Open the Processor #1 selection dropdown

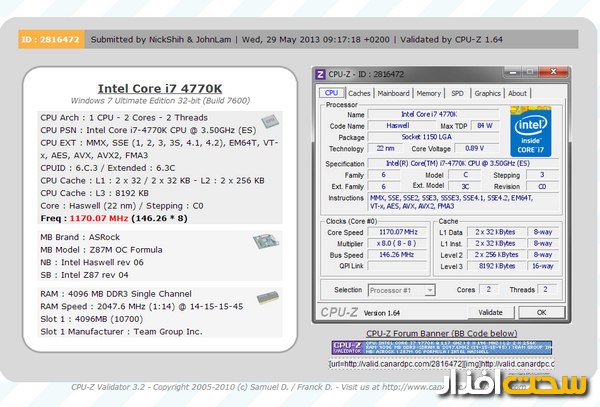point(401,290)
